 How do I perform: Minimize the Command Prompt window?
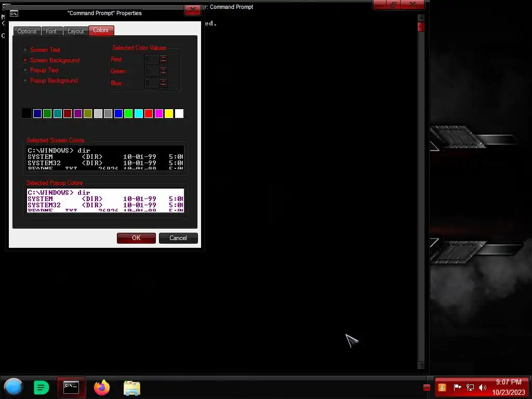(380, 5)
